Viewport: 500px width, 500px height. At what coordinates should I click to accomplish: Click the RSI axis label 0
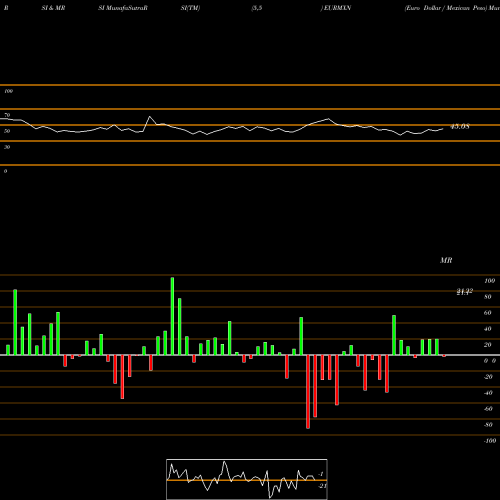tap(5, 171)
